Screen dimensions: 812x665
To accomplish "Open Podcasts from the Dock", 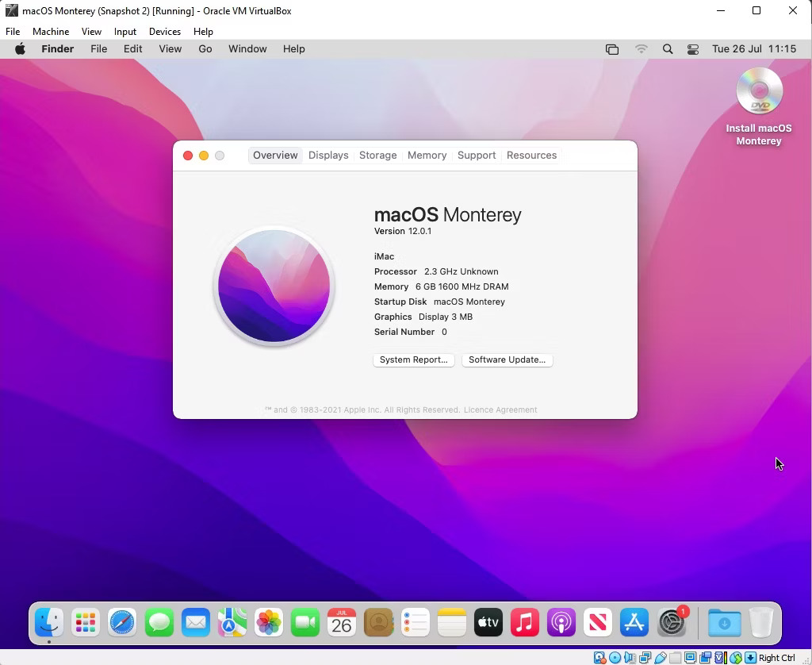I will tap(561, 623).
